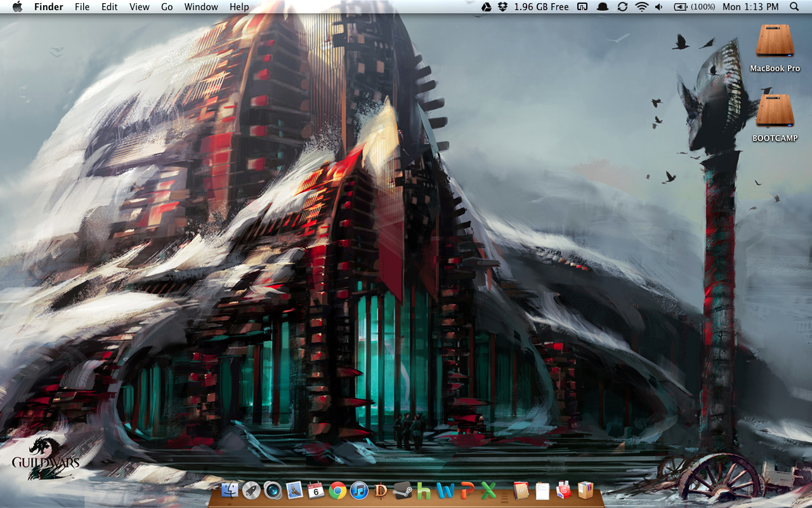The width and height of the screenshot is (812, 508).
Task: Open the MacBook Pro drive icon
Action: [x=775, y=41]
